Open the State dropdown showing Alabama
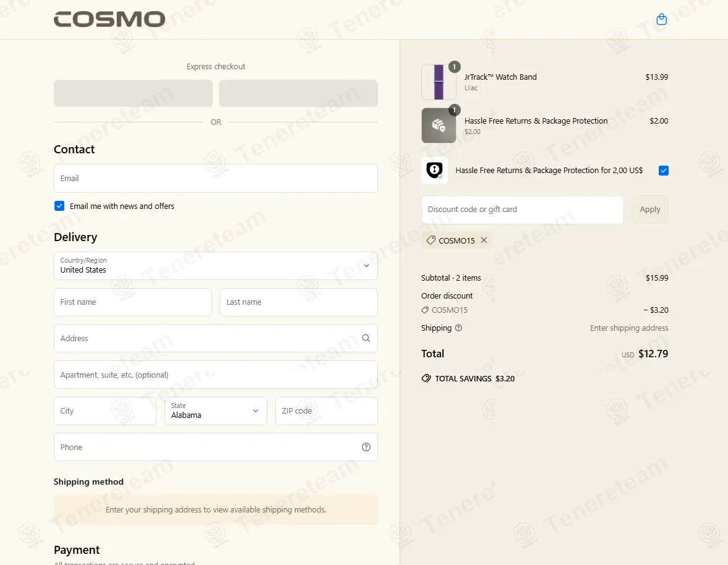This screenshot has width=728, height=565. pos(215,411)
